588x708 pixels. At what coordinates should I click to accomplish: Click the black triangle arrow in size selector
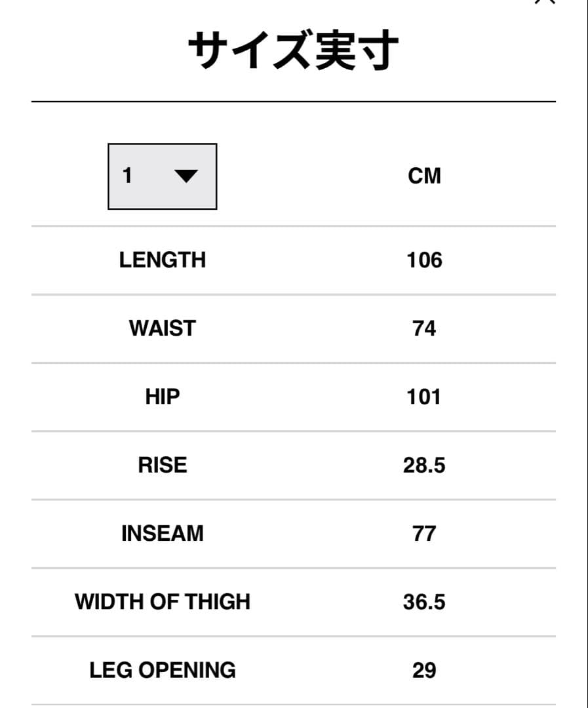coord(186,176)
